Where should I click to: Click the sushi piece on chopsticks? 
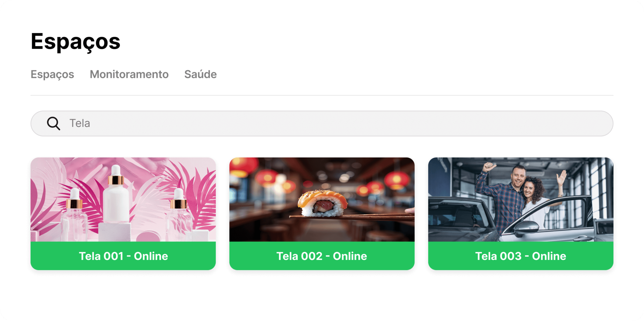coord(323,203)
